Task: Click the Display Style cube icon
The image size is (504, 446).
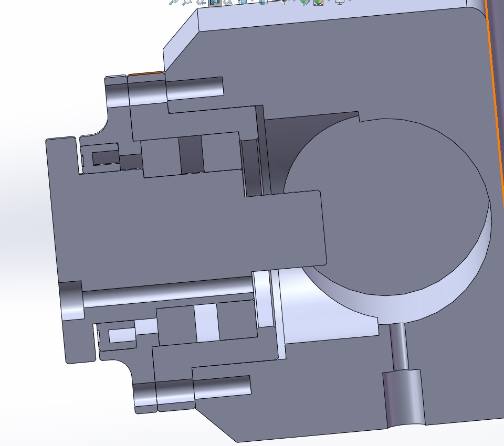Action: pyautogui.click(x=263, y=2)
